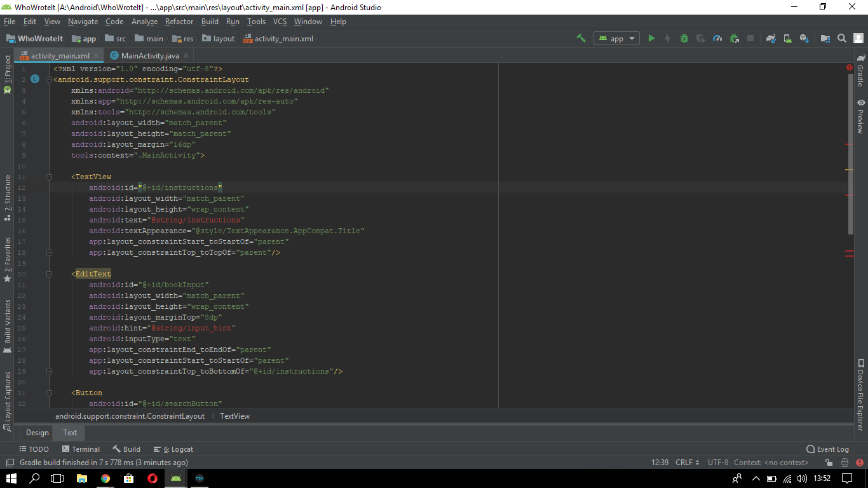Change UTF-8 file encoding in status bar
The image size is (868, 488).
pyautogui.click(x=718, y=463)
